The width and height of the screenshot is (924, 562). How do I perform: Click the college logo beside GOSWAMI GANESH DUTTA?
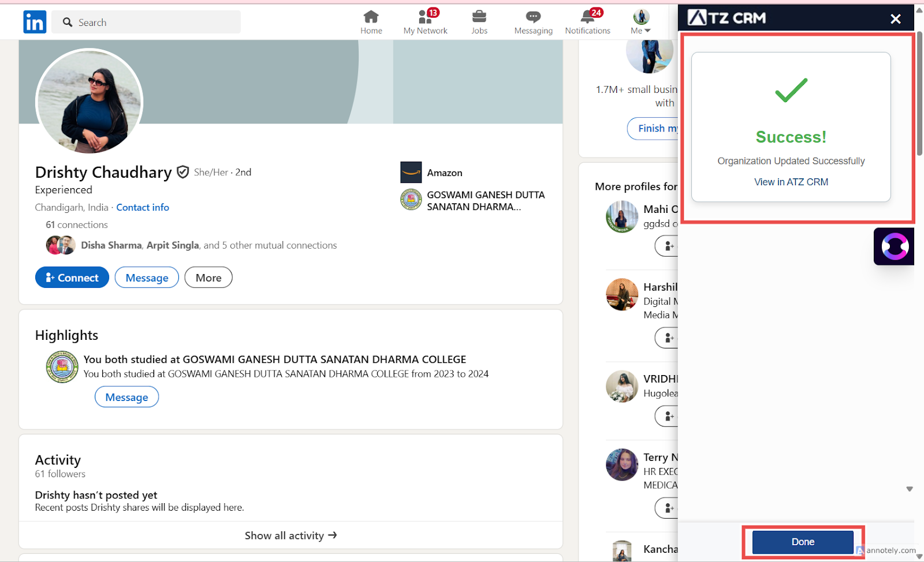click(411, 200)
